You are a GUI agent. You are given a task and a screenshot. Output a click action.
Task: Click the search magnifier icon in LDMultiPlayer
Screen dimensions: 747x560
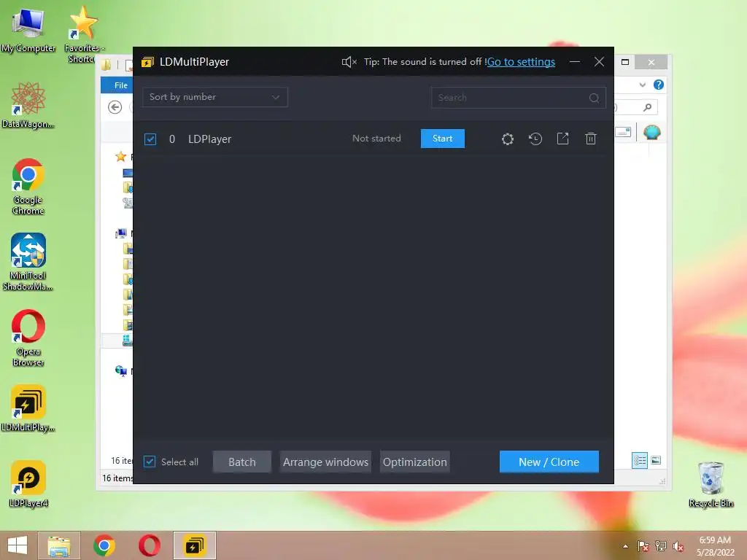tap(594, 98)
